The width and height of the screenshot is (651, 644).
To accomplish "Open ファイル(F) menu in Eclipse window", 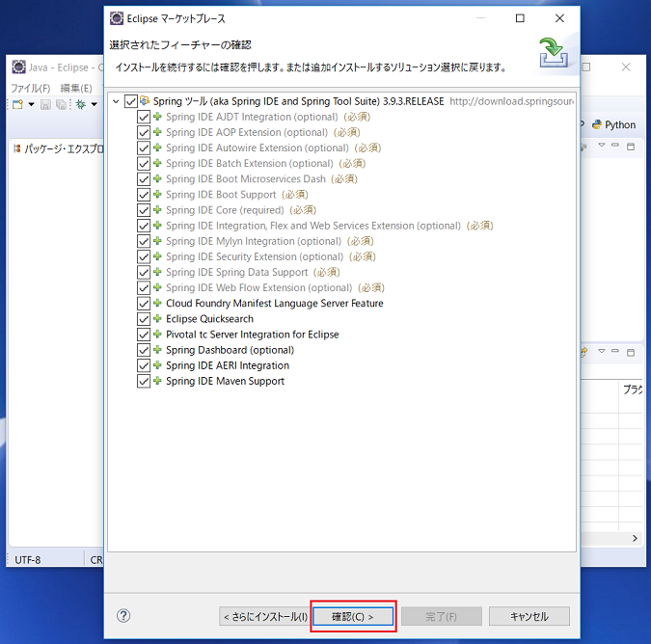I will (30, 89).
